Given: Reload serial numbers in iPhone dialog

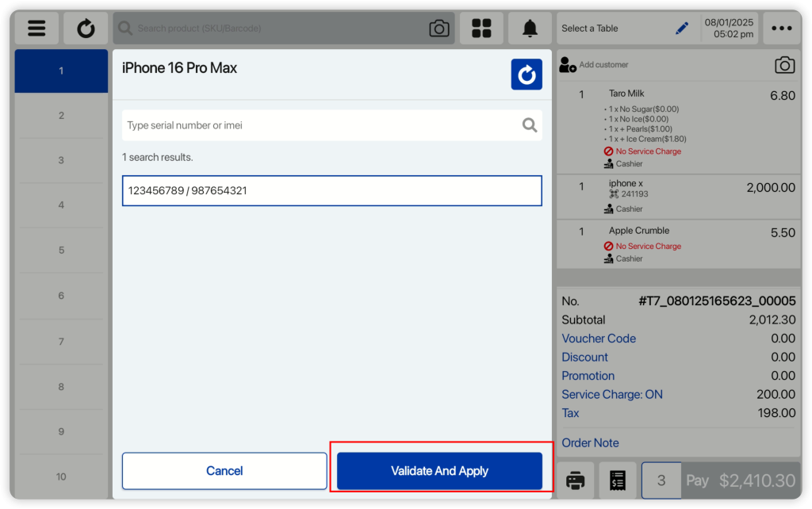Looking at the screenshot, I should point(527,75).
